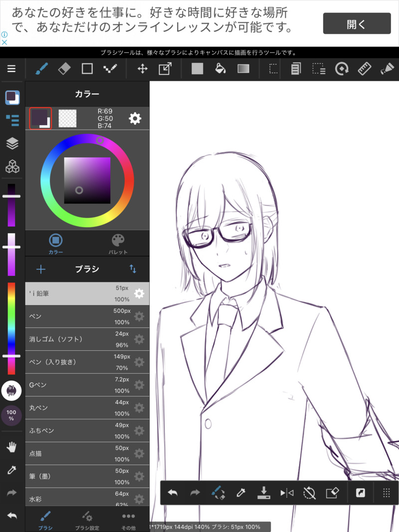
Task: Select the 消しゴム（ソフト） brush
Action: 87,339
